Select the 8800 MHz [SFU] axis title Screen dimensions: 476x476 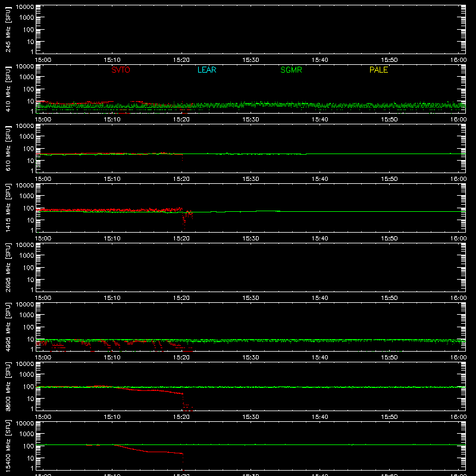(8, 386)
